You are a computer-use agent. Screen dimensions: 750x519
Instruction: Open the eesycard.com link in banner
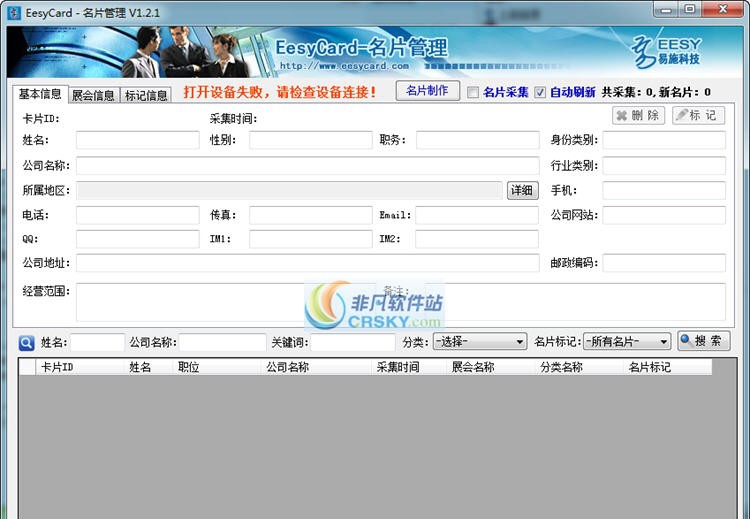[x=344, y=66]
